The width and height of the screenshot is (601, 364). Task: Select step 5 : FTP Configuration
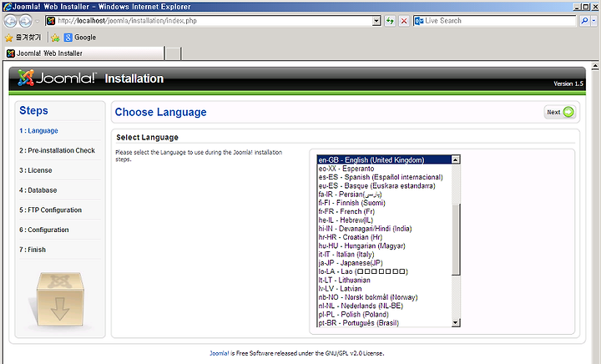pyautogui.click(x=51, y=210)
